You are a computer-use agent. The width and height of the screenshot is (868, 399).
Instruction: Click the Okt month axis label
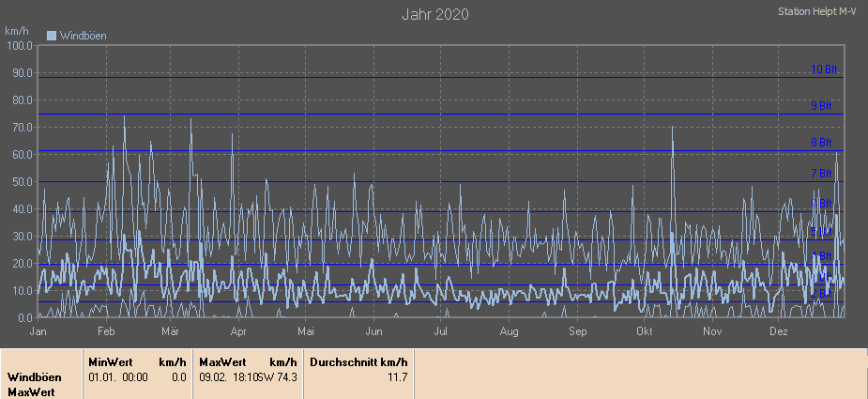(x=644, y=331)
